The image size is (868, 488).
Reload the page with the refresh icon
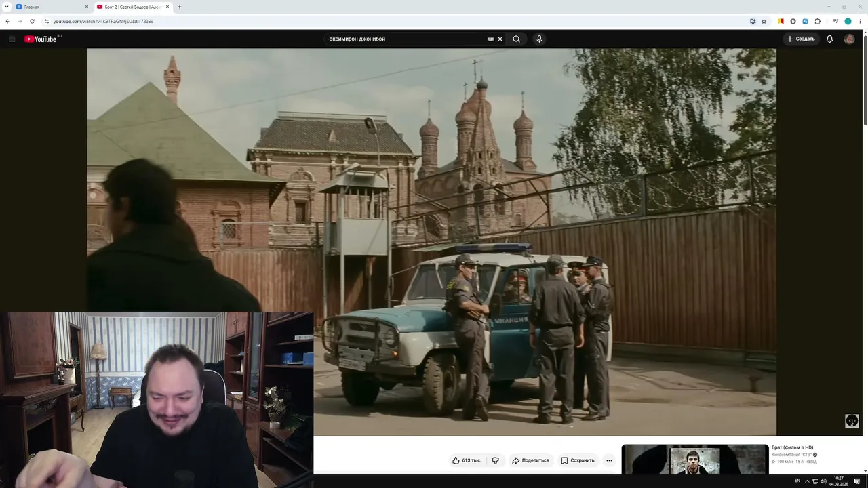coord(32,21)
